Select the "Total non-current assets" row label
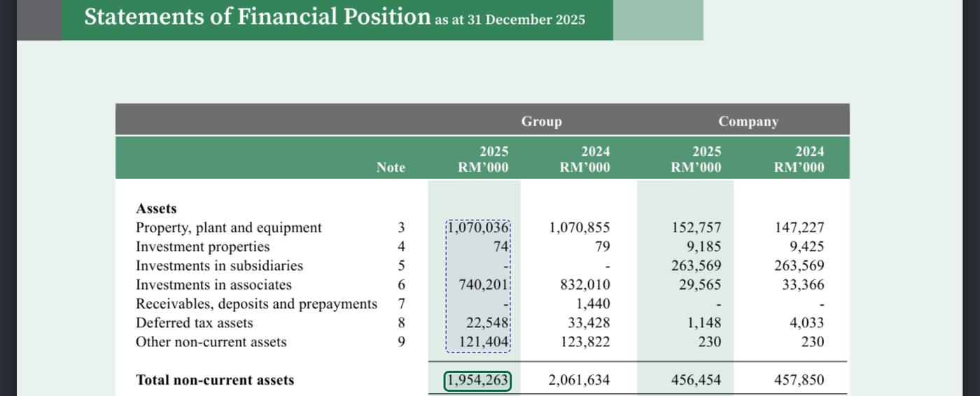Viewport: 980px width, 396px height. [x=215, y=380]
